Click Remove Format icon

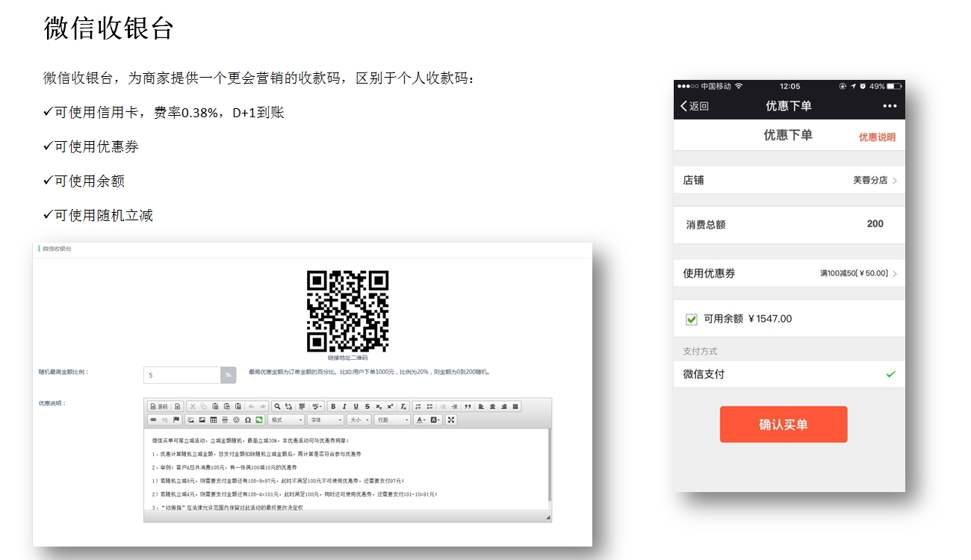pyautogui.click(x=403, y=406)
